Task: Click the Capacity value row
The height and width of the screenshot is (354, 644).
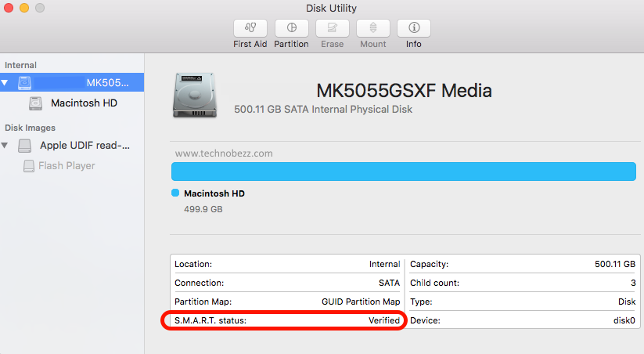Action: (x=523, y=264)
